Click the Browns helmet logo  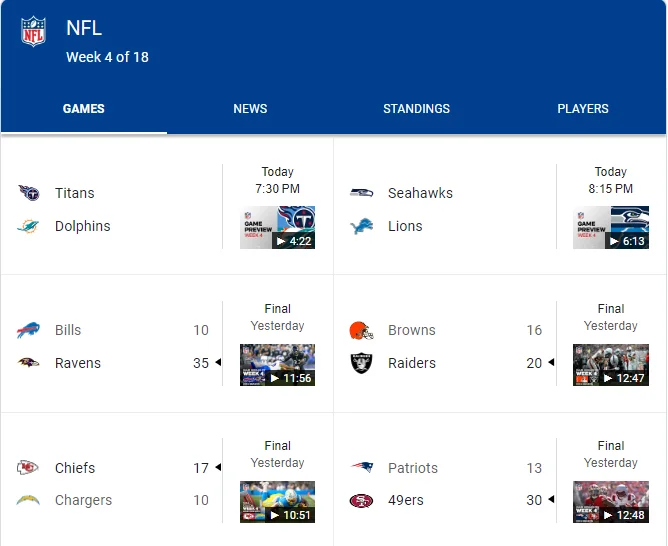pyautogui.click(x=361, y=330)
